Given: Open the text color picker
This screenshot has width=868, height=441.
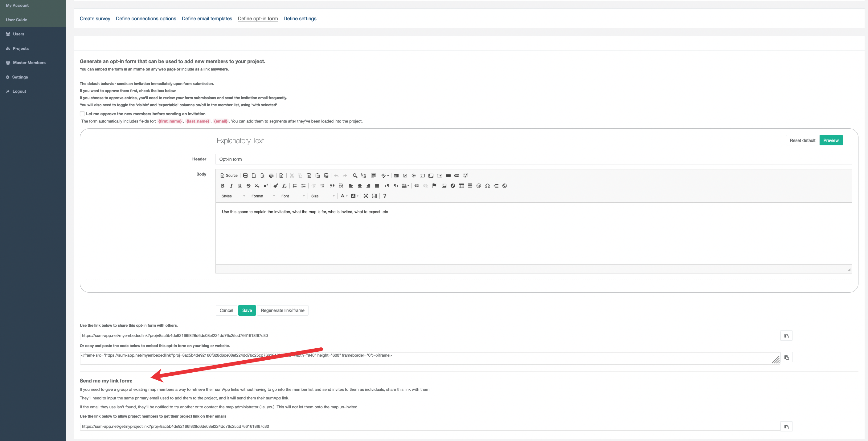Looking at the screenshot, I should click(343, 196).
